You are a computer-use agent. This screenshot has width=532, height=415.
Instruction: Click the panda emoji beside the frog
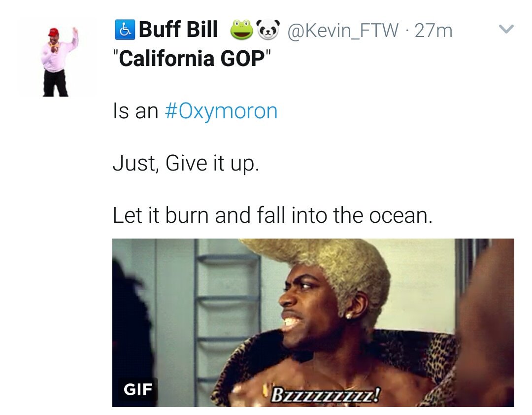[x=268, y=30]
